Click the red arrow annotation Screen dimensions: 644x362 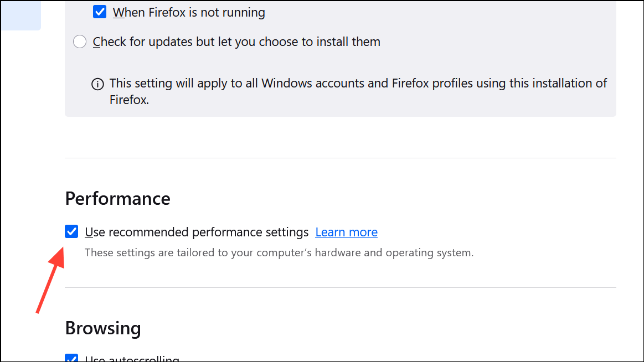[50, 282]
